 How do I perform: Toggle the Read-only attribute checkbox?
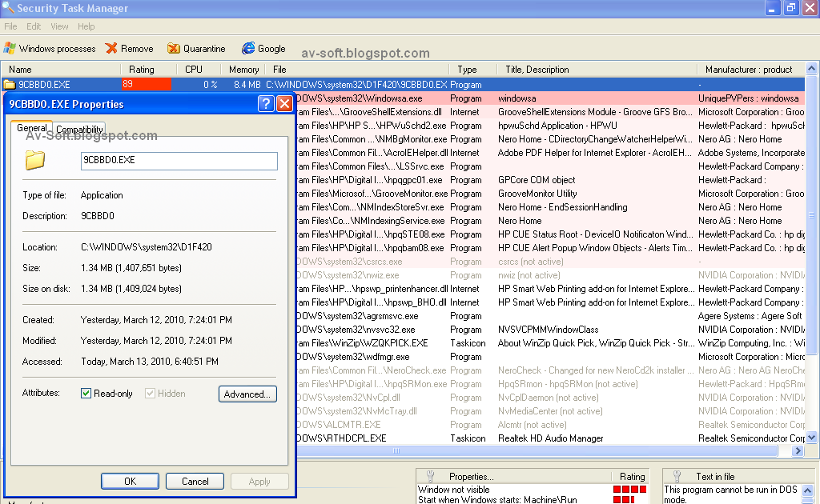click(x=86, y=394)
